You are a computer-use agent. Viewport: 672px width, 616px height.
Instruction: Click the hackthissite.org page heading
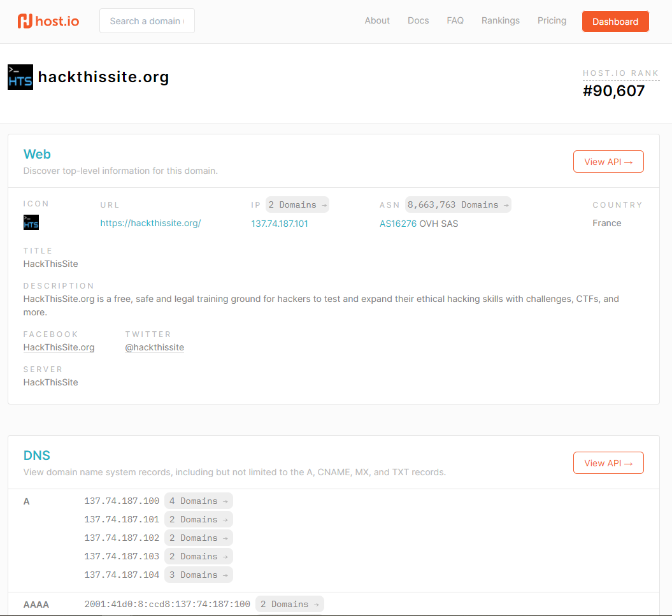[x=103, y=77]
